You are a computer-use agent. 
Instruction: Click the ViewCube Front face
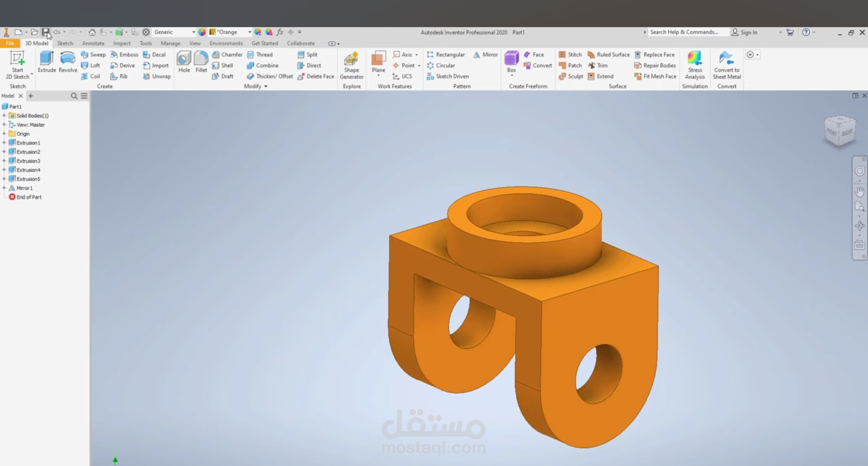click(x=832, y=132)
